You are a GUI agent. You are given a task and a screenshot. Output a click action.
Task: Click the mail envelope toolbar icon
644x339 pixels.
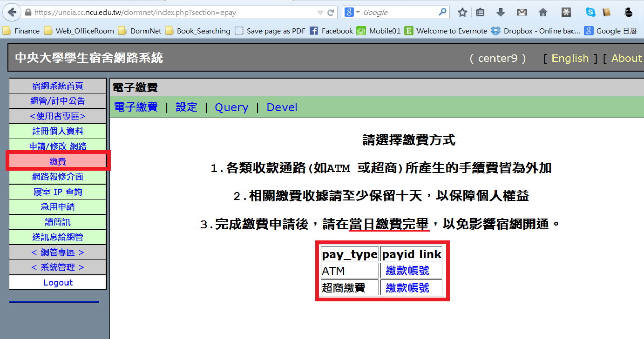(522, 13)
